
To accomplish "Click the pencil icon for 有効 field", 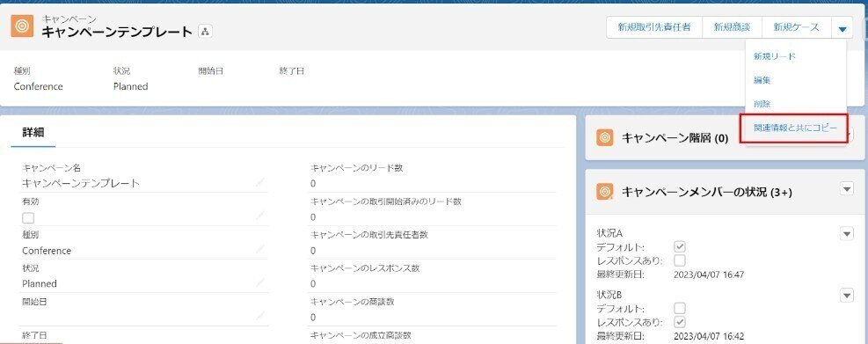I will pos(260,216).
